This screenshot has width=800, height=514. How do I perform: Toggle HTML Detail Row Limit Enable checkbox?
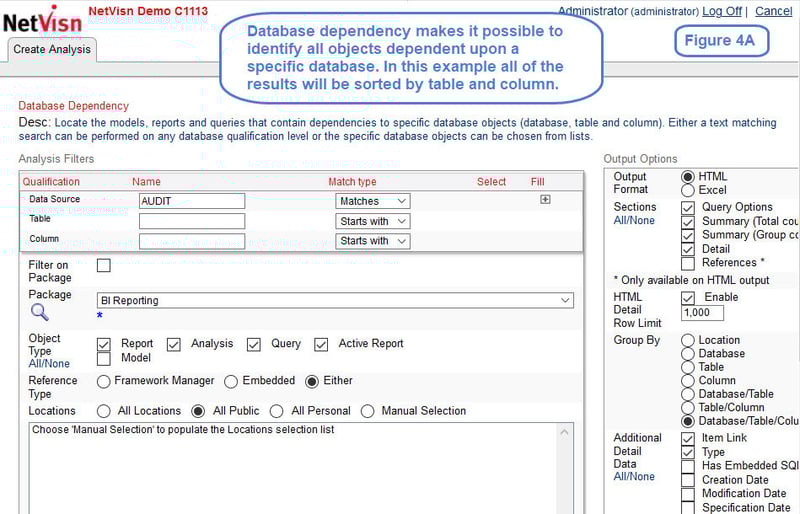click(x=688, y=298)
